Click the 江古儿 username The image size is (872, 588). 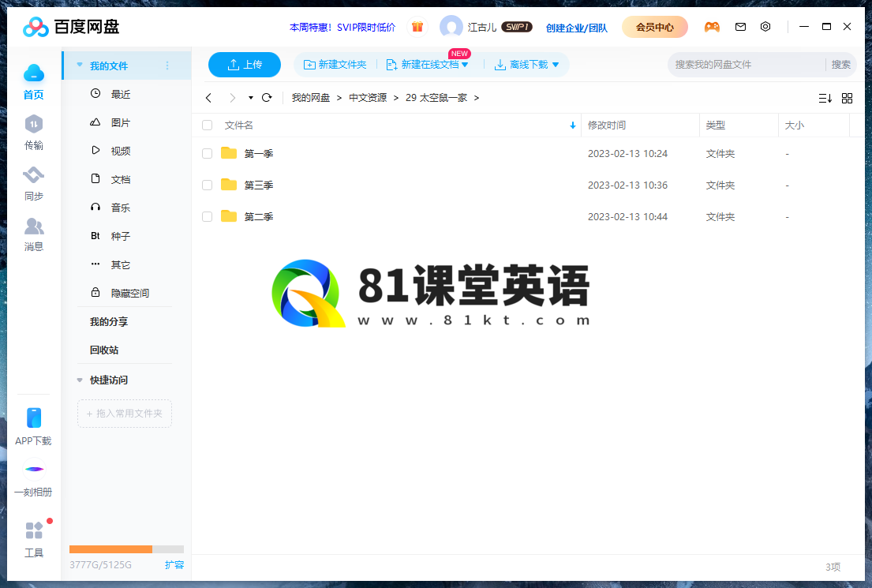click(481, 28)
